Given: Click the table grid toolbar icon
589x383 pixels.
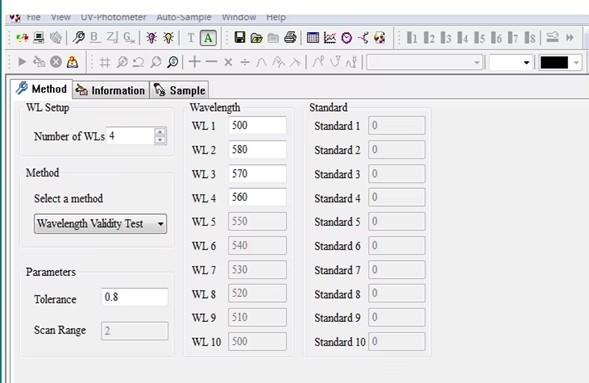Looking at the screenshot, I should (x=313, y=38).
